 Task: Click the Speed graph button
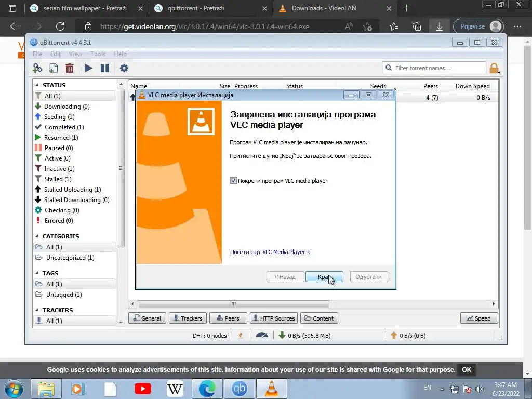479,318
